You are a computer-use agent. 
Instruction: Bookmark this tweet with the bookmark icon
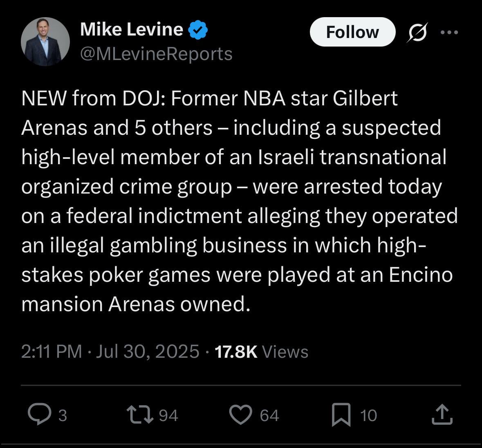pyautogui.click(x=341, y=414)
